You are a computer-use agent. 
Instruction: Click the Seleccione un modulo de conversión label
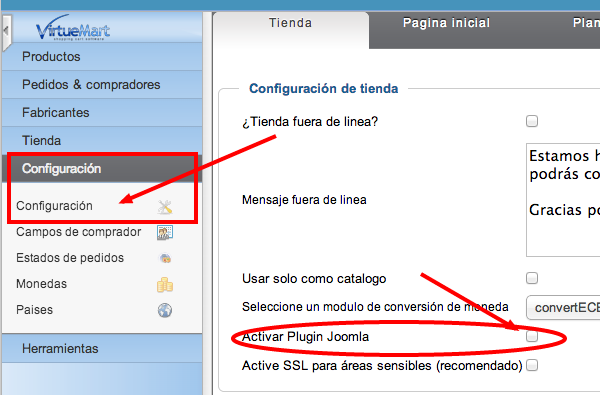tap(375, 307)
